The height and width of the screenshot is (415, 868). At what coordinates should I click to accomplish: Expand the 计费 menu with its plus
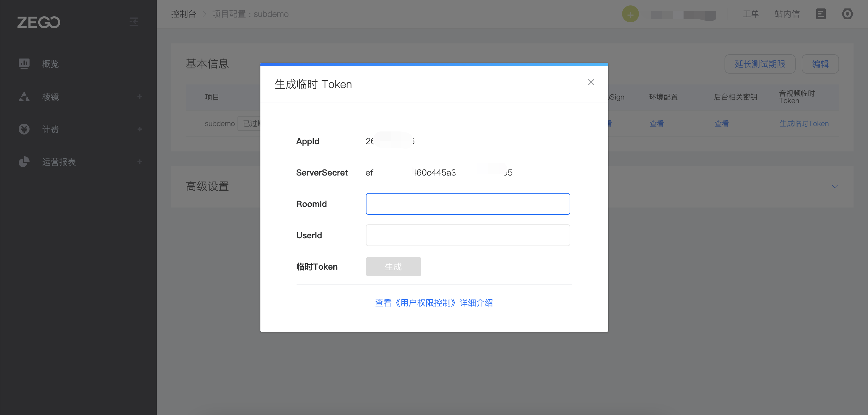click(140, 129)
